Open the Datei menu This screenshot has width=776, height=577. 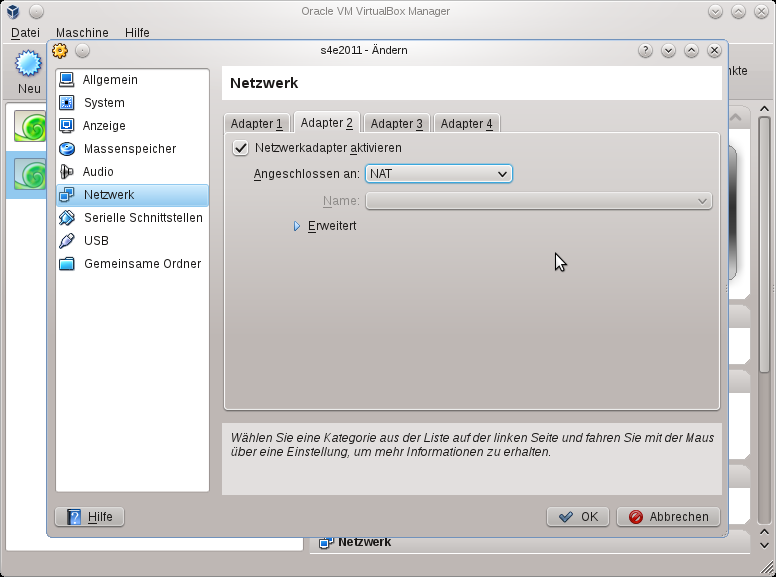click(x=25, y=33)
